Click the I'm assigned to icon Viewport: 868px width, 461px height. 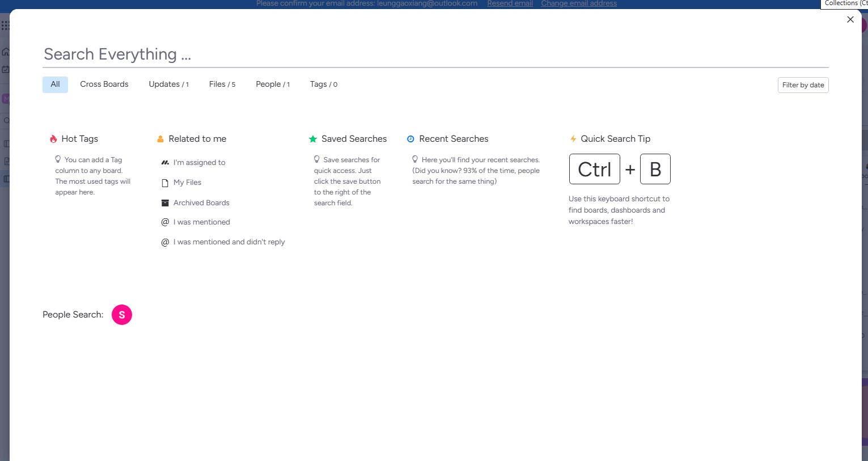[x=165, y=163]
